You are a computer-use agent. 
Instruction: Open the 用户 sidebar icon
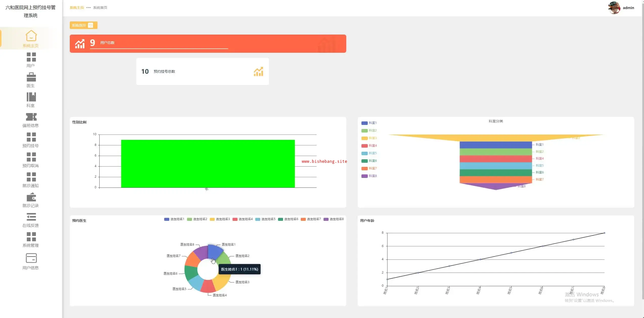click(x=31, y=57)
